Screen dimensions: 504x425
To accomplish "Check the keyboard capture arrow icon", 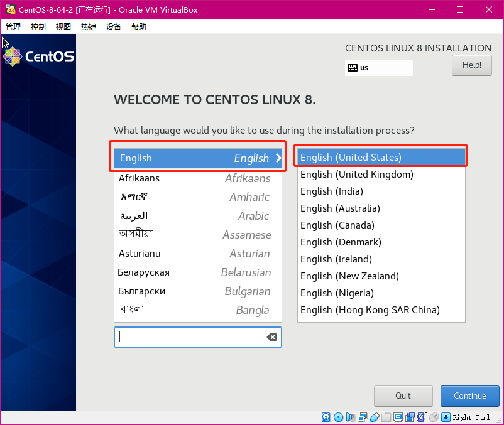I will coord(446,417).
